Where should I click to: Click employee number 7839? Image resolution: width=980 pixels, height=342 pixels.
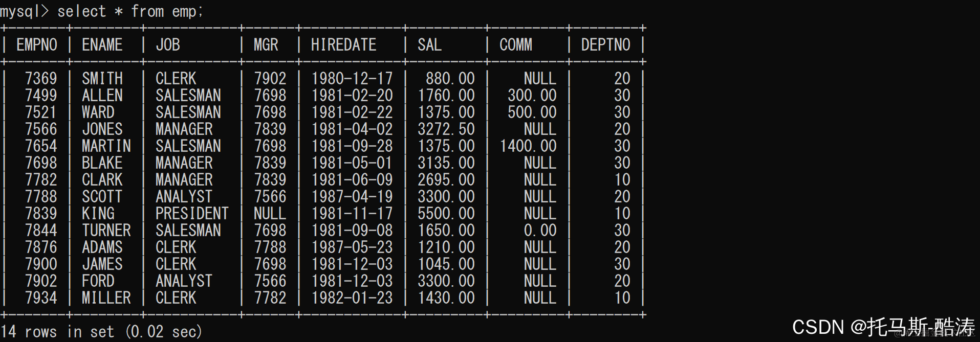coord(41,214)
